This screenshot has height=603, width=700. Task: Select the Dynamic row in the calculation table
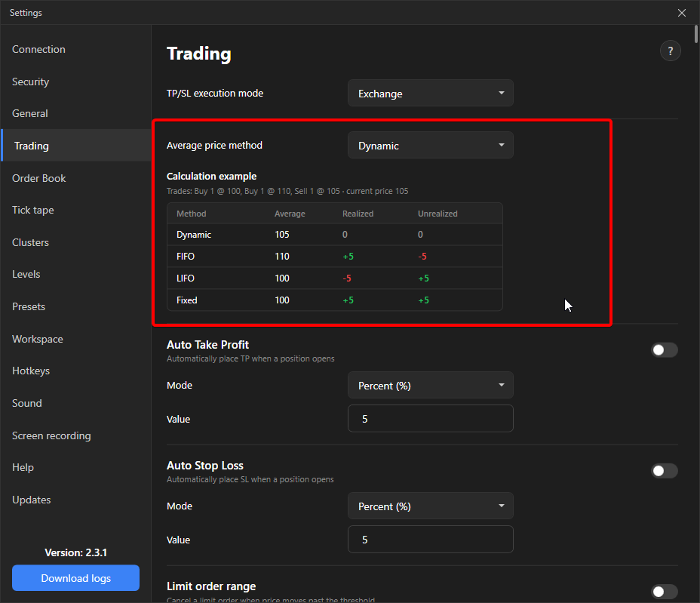coord(335,235)
